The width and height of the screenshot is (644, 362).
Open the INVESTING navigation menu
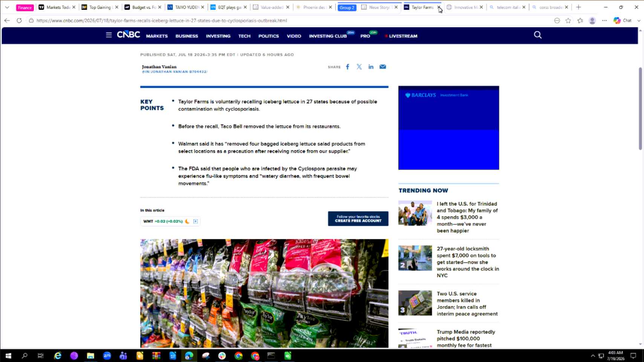coord(218,36)
